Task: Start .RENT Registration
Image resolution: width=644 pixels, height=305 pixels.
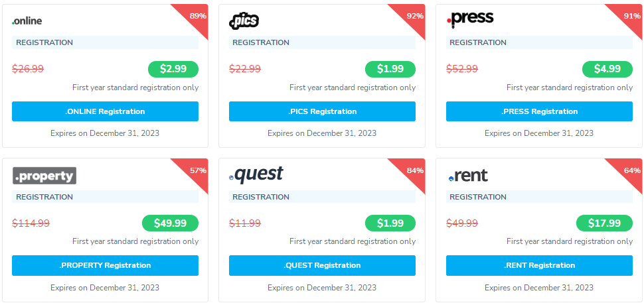Action: point(539,265)
